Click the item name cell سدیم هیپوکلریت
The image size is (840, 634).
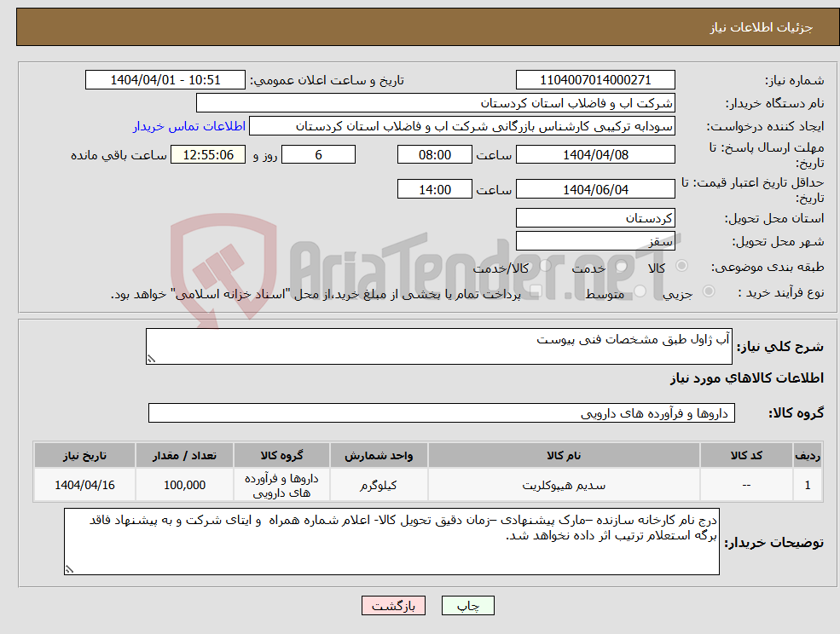click(564, 485)
